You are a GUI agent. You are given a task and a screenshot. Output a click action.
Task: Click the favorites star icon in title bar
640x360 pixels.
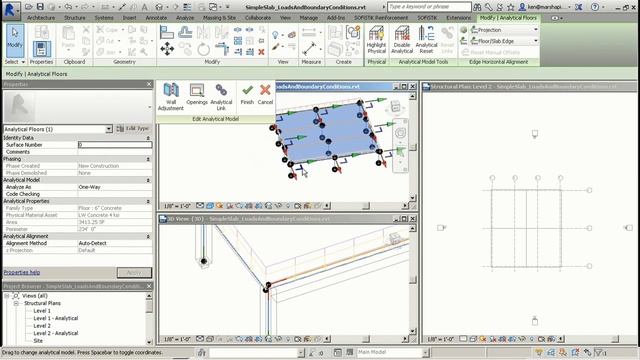pyautogui.click(x=510, y=7)
